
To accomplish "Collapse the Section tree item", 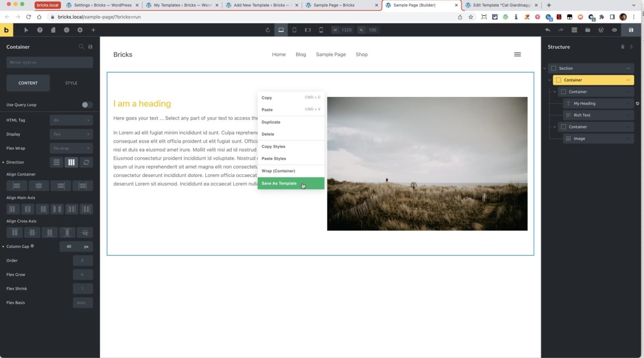I will point(545,68).
